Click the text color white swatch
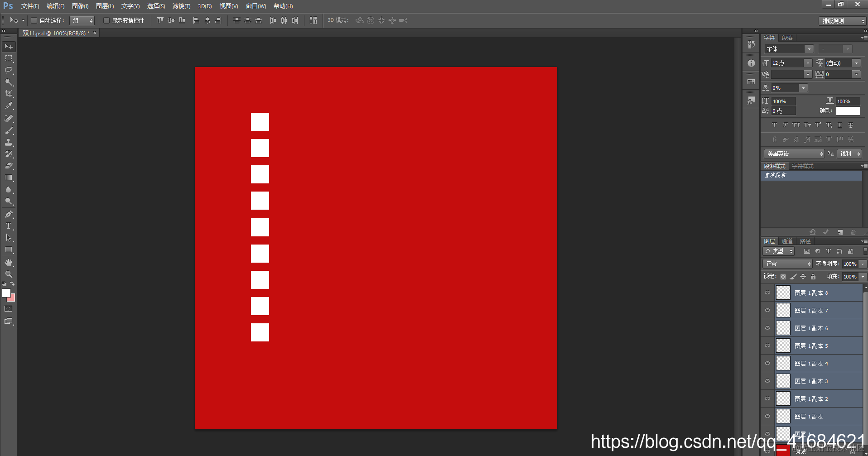This screenshot has height=456, width=868. 848,111
